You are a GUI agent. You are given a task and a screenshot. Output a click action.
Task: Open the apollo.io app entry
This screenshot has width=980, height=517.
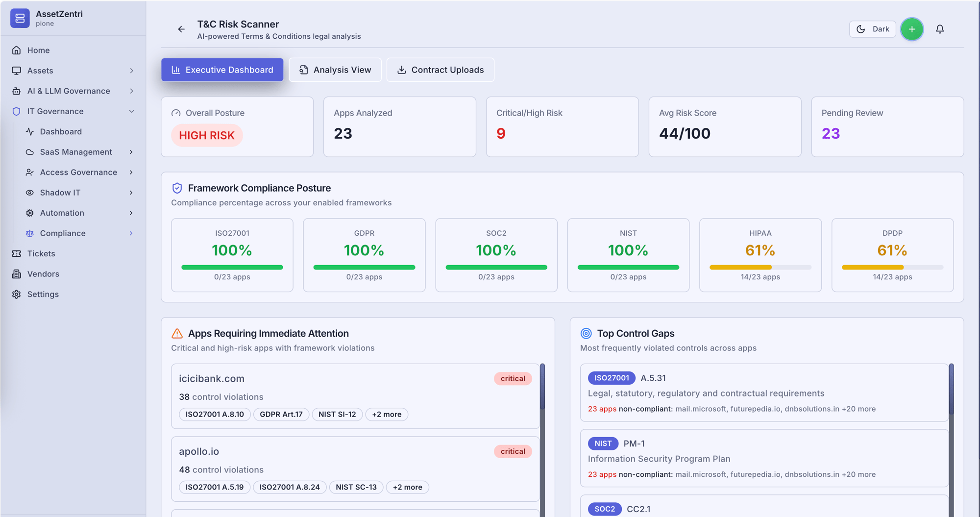[355, 469]
